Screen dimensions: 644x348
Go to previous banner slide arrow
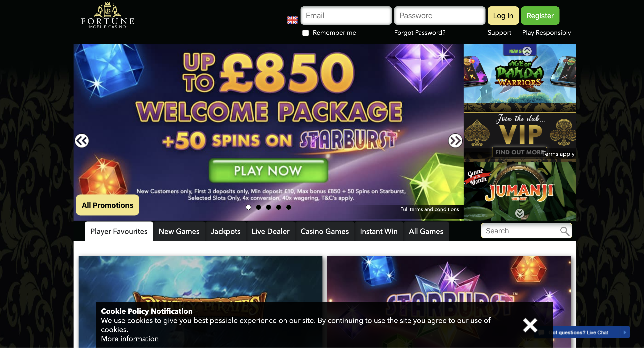click(82, 140)
